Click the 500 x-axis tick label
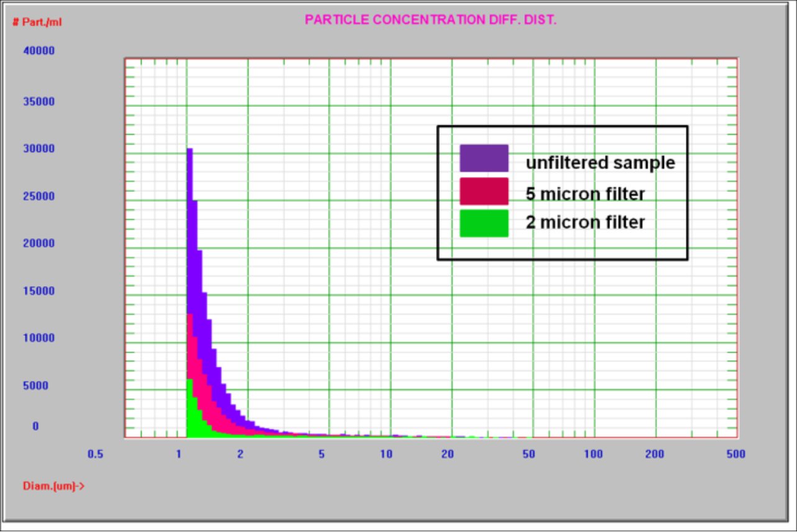 (736, 454)
